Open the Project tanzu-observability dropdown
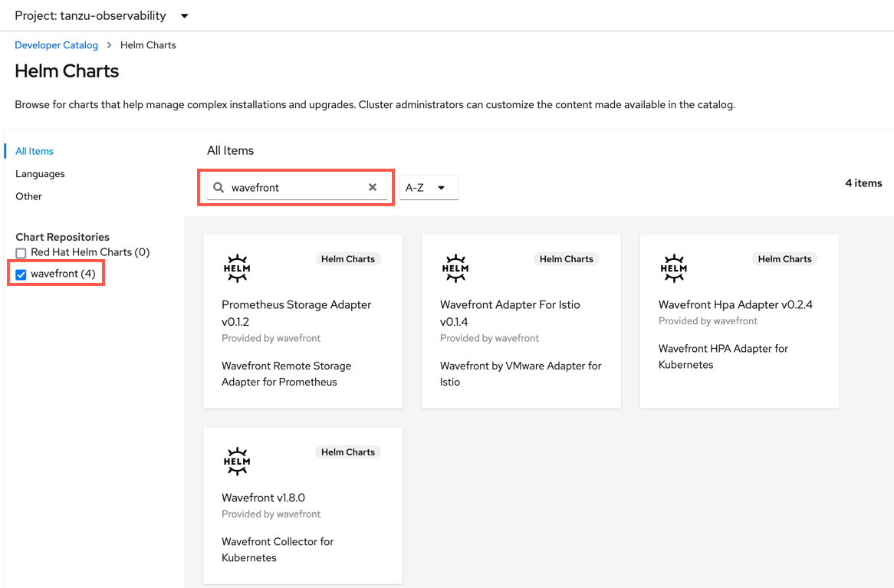The width and height of the screenshot is (894, 588). point(101,15)
